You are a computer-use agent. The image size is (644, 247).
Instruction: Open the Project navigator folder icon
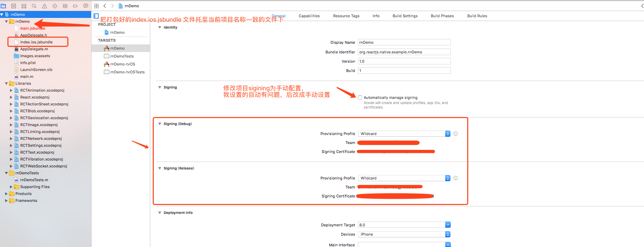[x=3, y=6]
